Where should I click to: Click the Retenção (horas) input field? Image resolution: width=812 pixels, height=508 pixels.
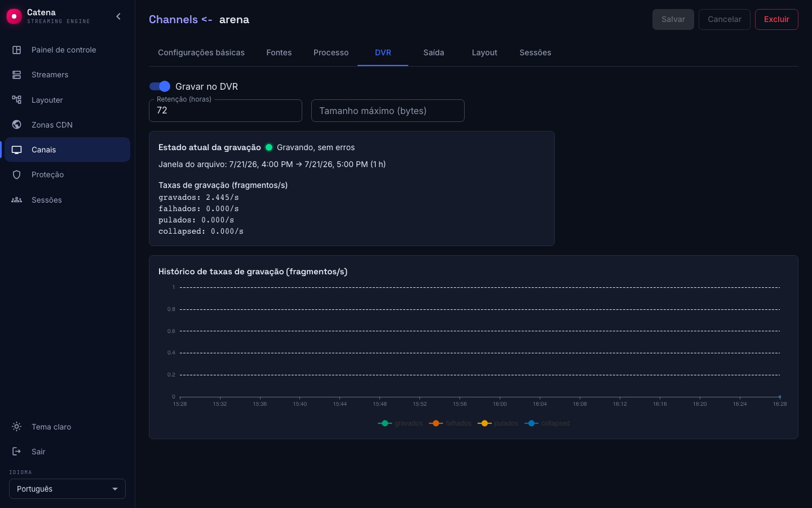pyautogui.click(x=226, y=111)
